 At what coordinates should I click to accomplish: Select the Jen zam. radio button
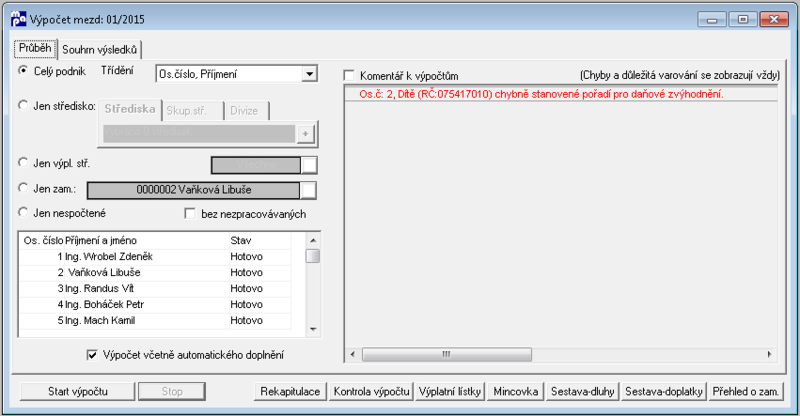tap(23, 187)
